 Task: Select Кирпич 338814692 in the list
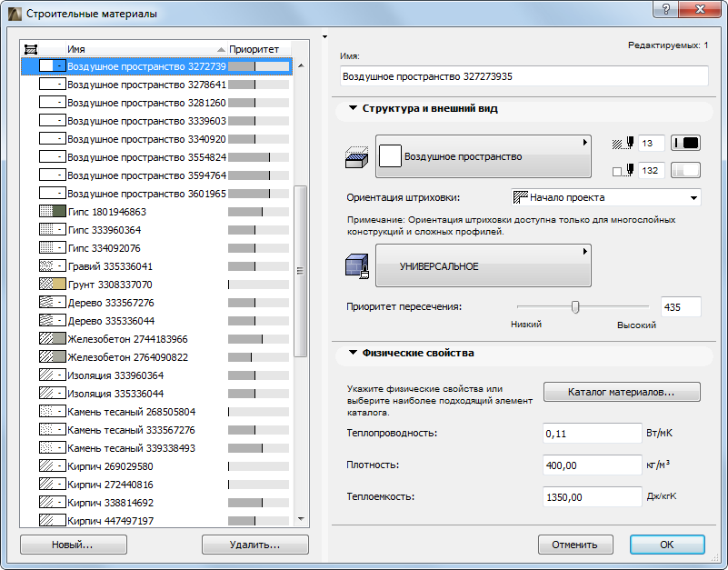pos(156,503)
